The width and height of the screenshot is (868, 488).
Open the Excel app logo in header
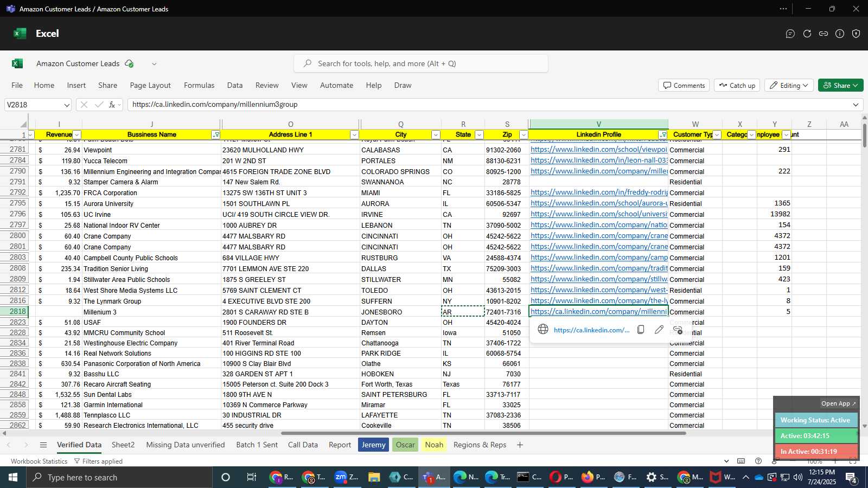click(20, 34)
